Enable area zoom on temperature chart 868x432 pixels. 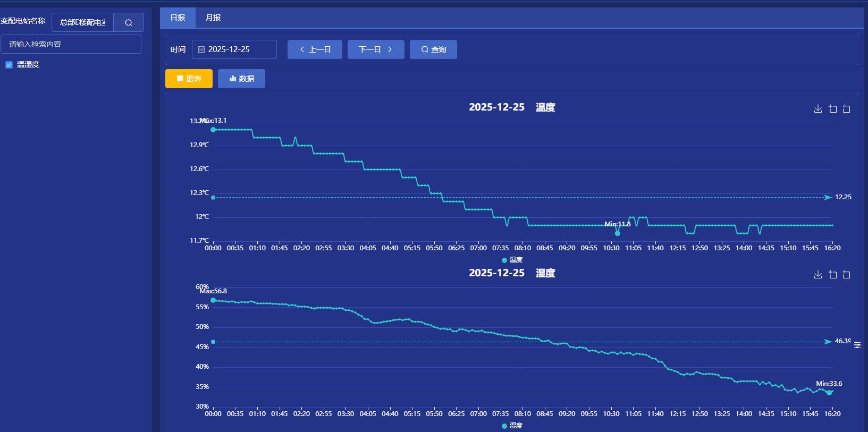[x=833, y=109]
